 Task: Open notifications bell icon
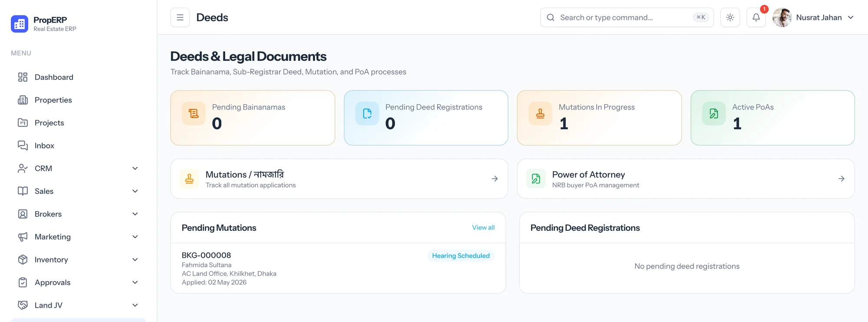tap(756, 17)
